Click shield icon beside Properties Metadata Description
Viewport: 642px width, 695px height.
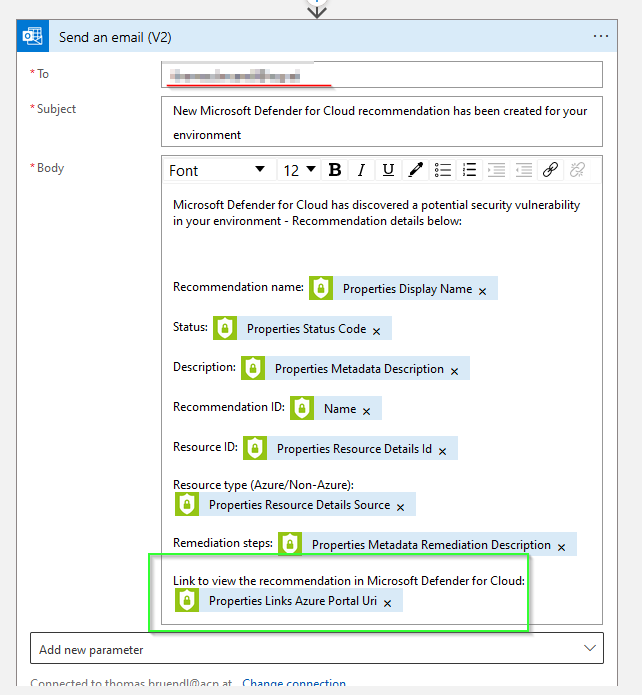253,368
